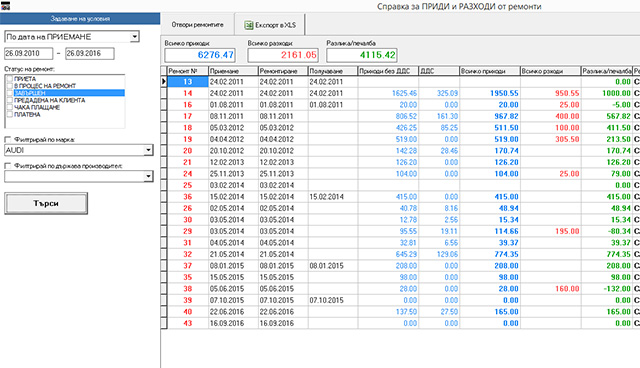Screen dimensions: 640x368
Task: Click the 160.00 expenses cell
Action: click(x=551, y=288)
